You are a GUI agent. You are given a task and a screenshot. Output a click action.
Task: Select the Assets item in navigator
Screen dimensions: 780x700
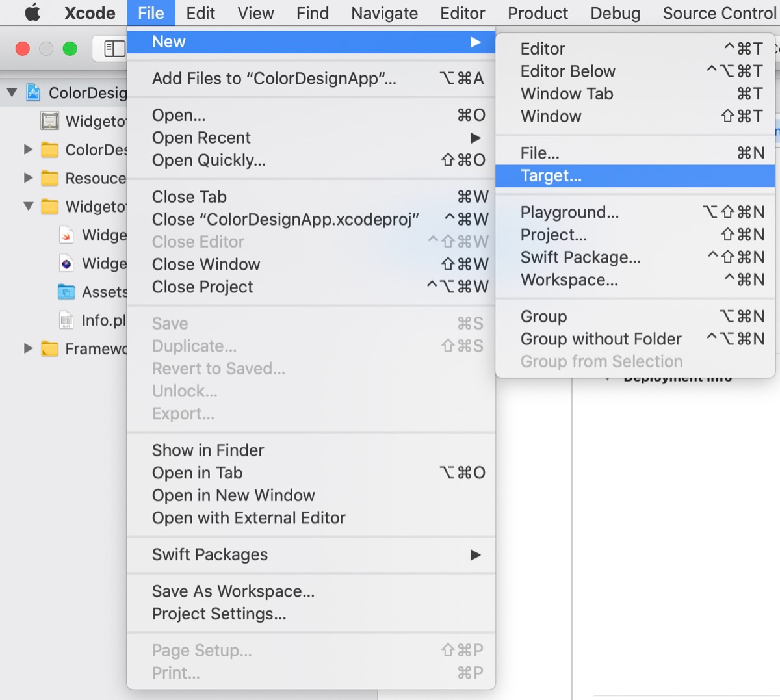pos(64,292)
